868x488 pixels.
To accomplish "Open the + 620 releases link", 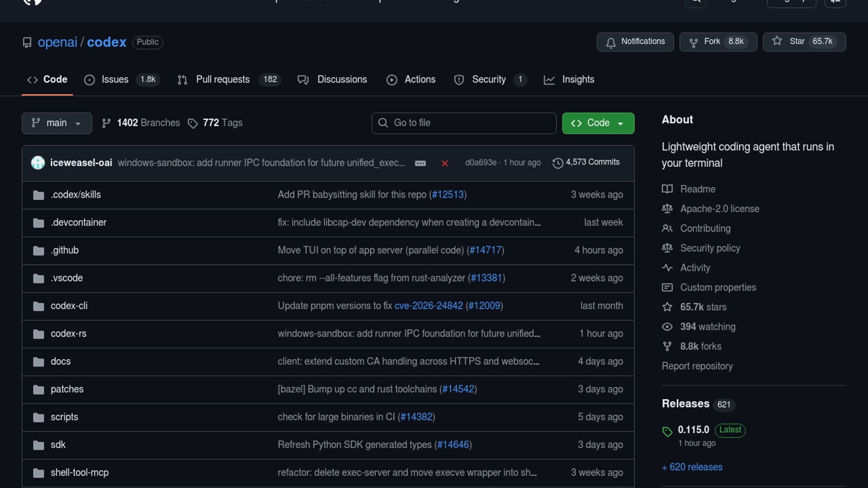I will click(692, 467).
